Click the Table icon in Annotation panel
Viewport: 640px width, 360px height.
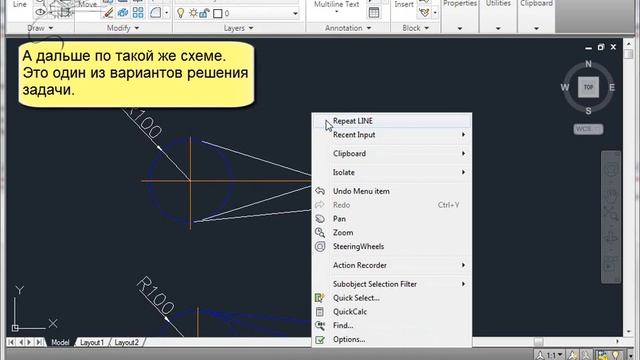[x=373, y=13]
